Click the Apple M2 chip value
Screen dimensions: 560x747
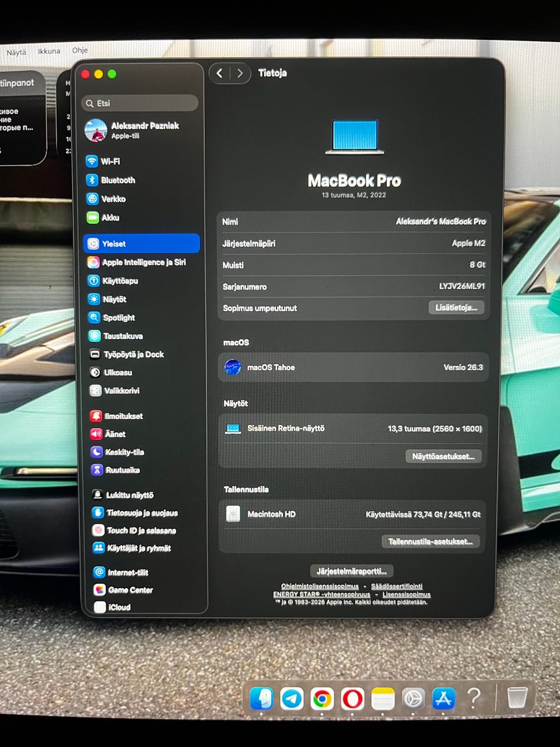[468, 243]
